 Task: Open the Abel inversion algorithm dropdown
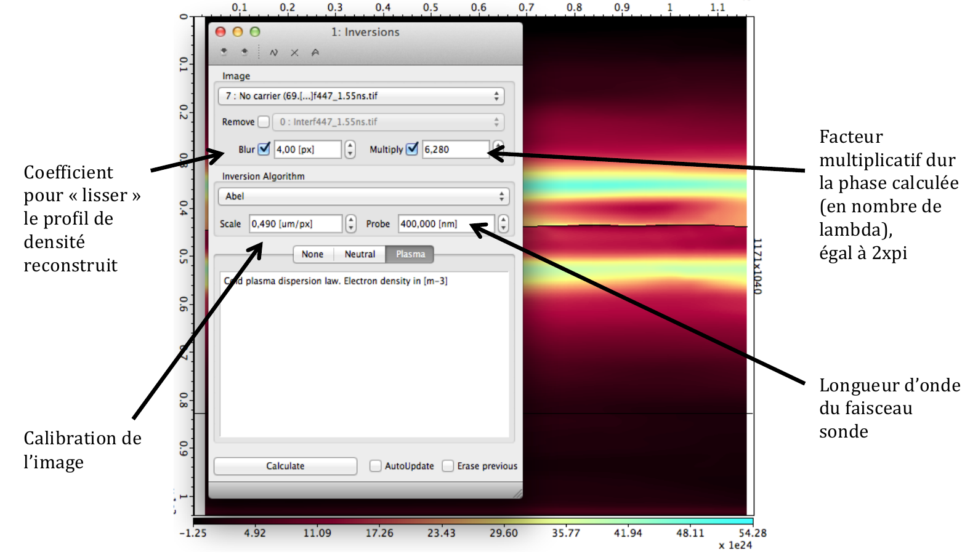coord(363,196)
